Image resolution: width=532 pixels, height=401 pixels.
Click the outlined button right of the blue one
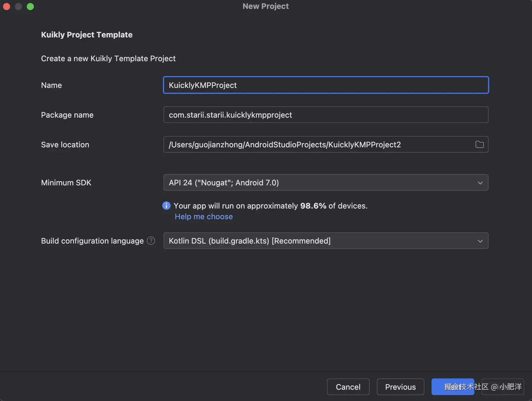coord(503,387)
